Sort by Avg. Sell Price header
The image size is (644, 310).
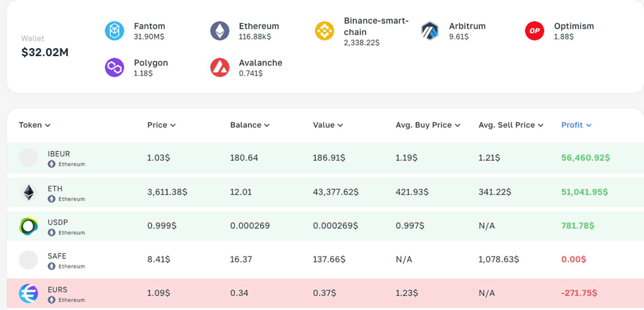click(511, 125)
